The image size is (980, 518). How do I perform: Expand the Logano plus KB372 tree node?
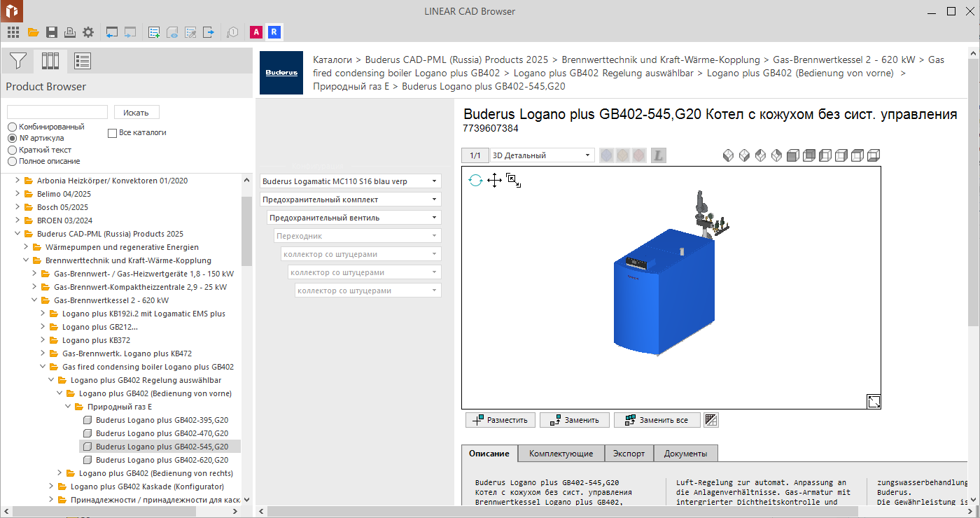pos(43,340)
